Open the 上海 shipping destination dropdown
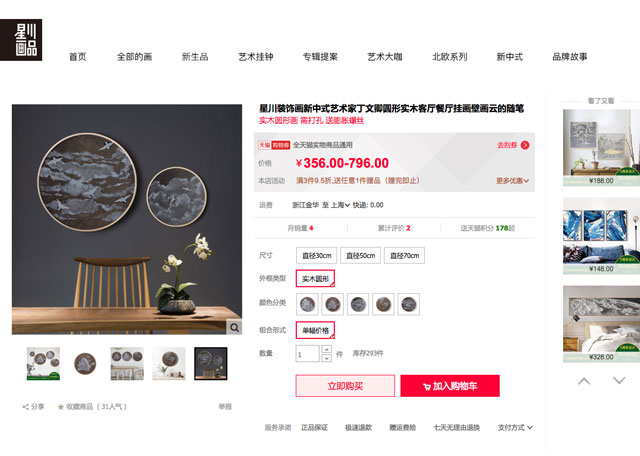This screenshot has height=456, width=640. point(341,205)
